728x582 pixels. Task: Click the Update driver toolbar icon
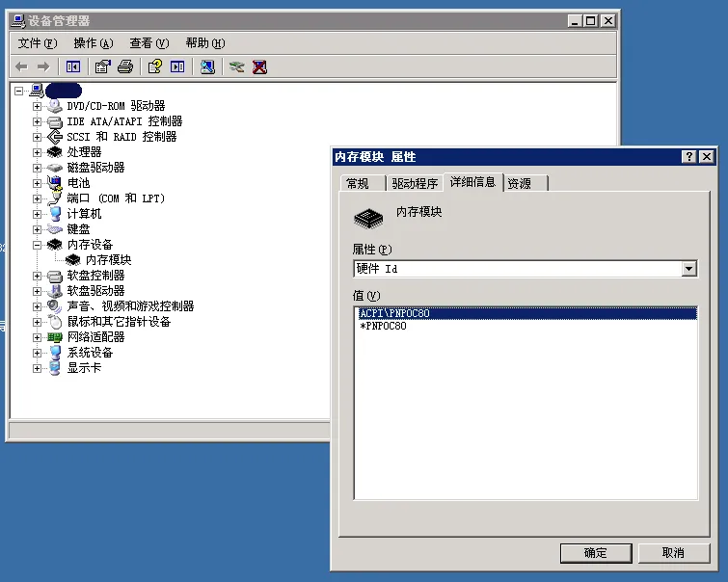[x=236, y=66]
